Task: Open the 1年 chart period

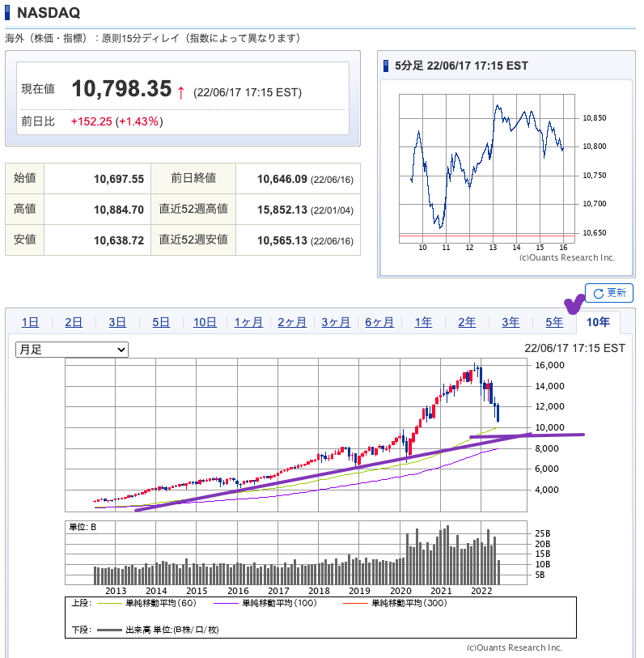Action: tap(423, 322)
